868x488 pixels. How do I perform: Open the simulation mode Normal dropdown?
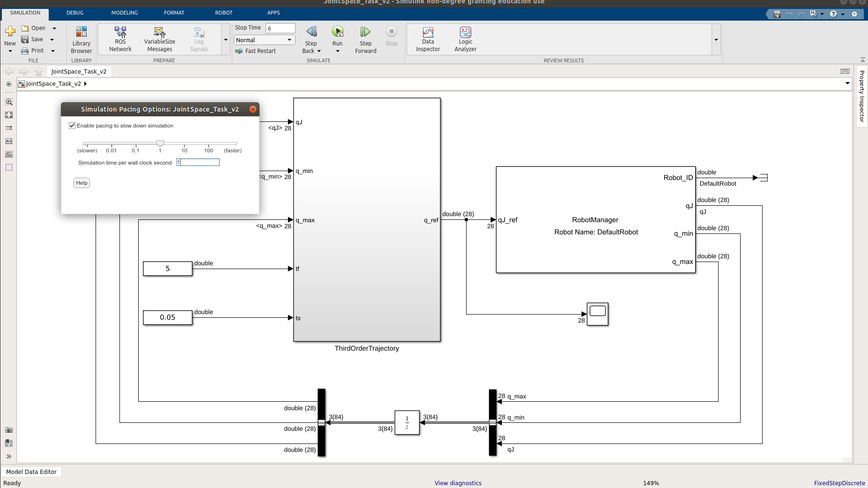pyautogui.click(x=265, y=40)
